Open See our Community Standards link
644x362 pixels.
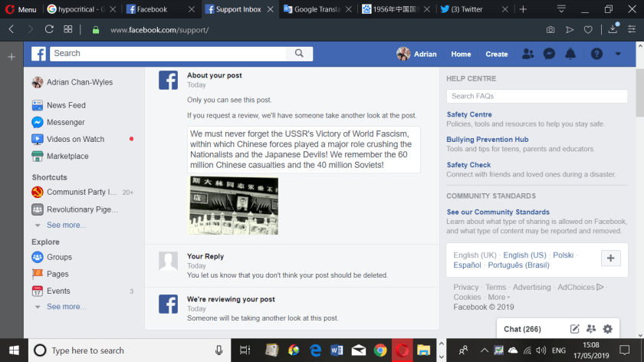498,212
